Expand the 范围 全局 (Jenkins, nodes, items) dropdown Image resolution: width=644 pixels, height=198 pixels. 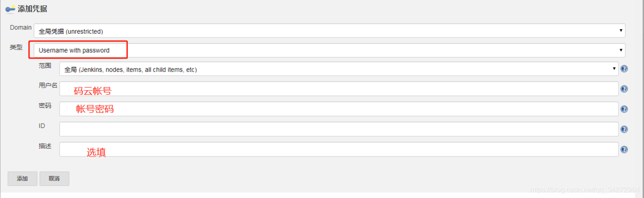click(339, 69)
